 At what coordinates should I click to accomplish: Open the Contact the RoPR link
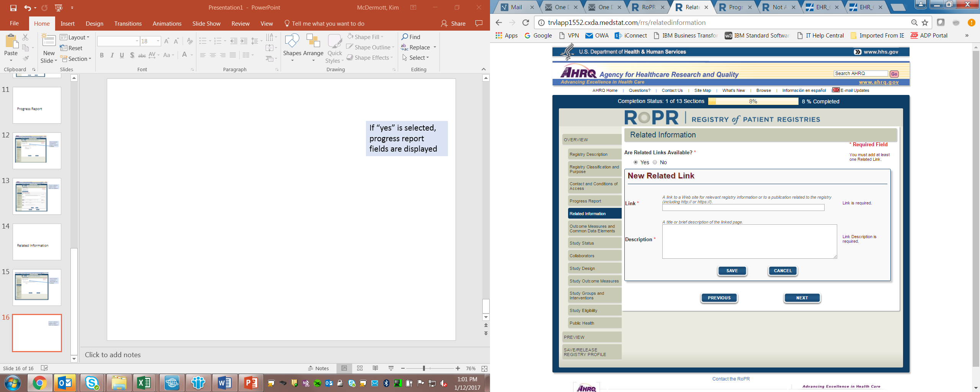click(731, 379)
